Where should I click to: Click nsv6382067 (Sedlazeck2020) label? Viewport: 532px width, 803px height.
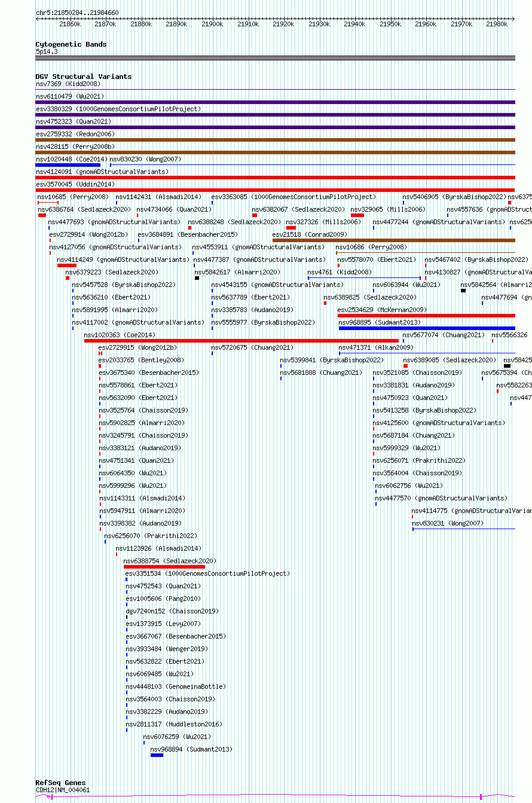(x=298, y=209)
